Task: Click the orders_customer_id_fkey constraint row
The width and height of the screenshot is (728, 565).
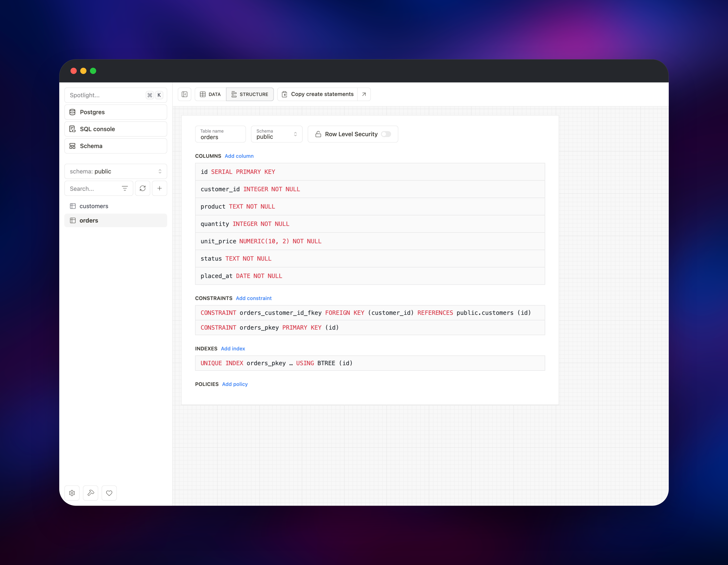Action: pyautogui.click(x=370, y=313)
